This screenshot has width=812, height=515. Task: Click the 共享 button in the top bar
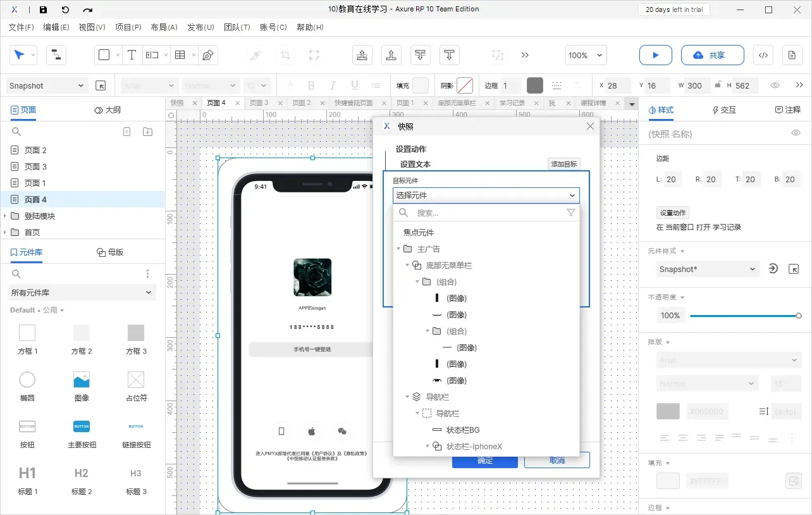tap(713, 55)
